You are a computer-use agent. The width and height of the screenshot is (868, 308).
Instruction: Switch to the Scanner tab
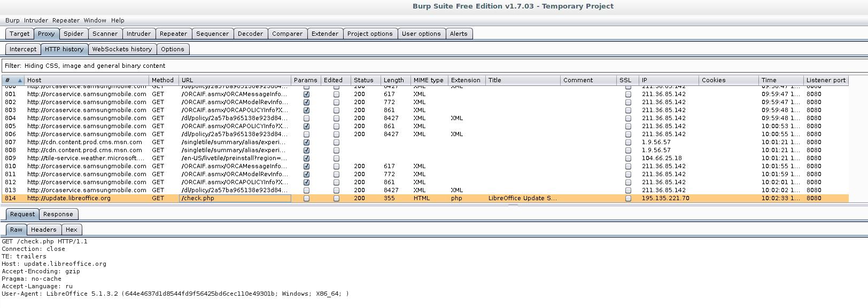point(105,34)
